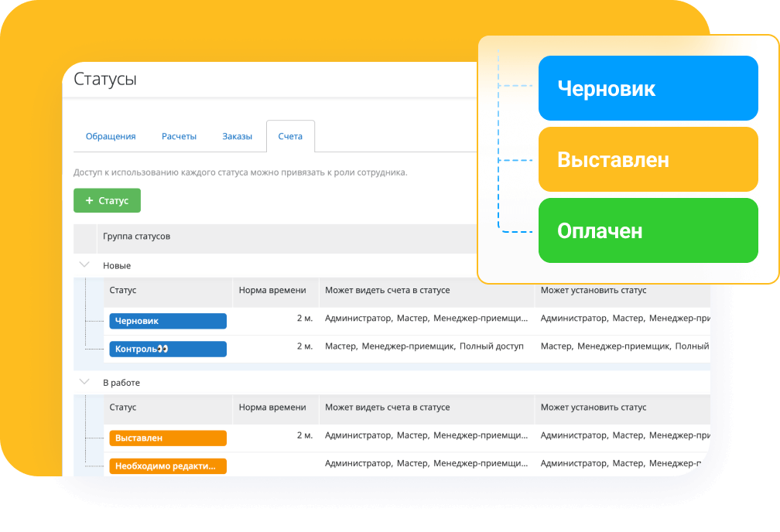780x532 pixels.
Task: Click the yellow Выставлен card in the diagram
Action: point(648,159)
